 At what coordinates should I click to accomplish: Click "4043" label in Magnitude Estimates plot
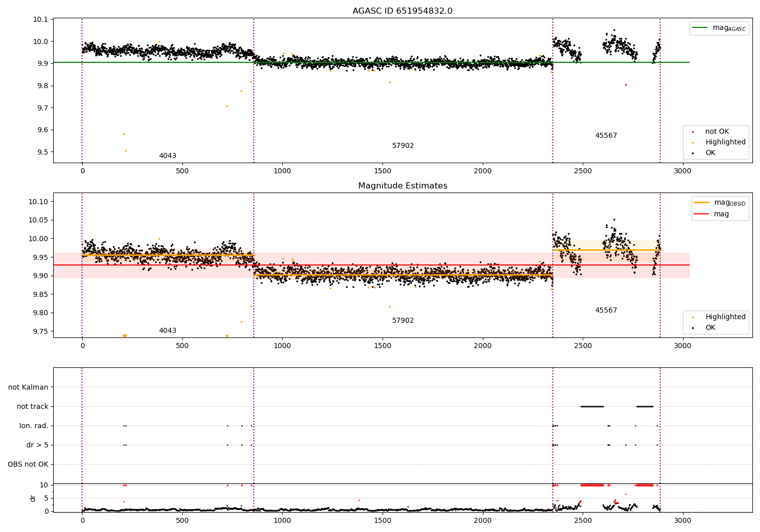(x=168, y=331)
